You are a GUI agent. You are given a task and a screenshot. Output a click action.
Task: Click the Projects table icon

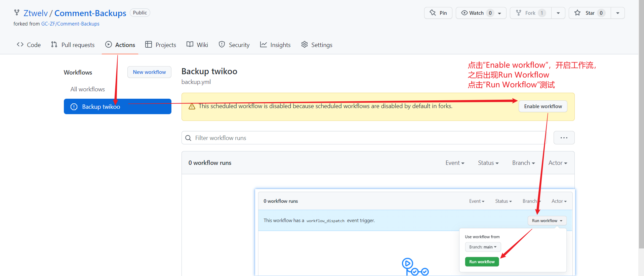point(149,44)
